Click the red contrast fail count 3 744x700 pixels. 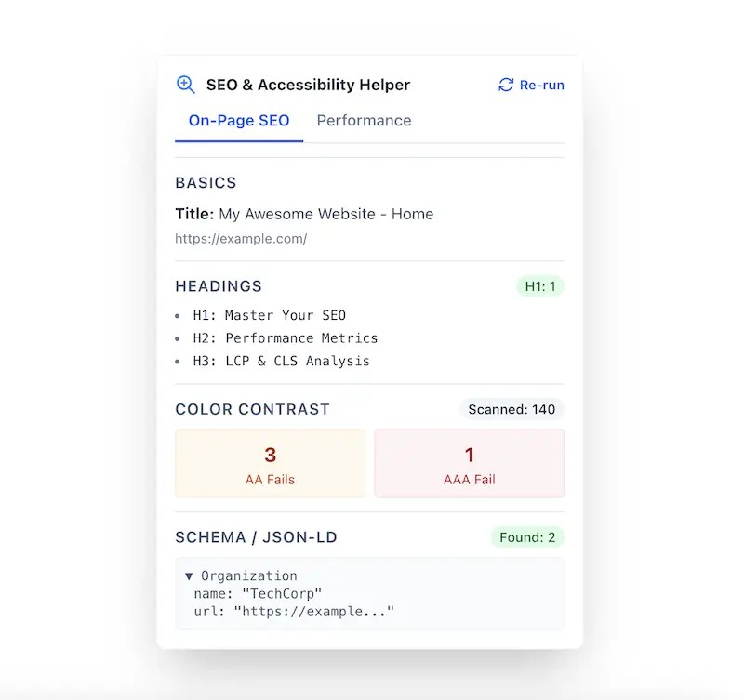[x=270, y=455]
